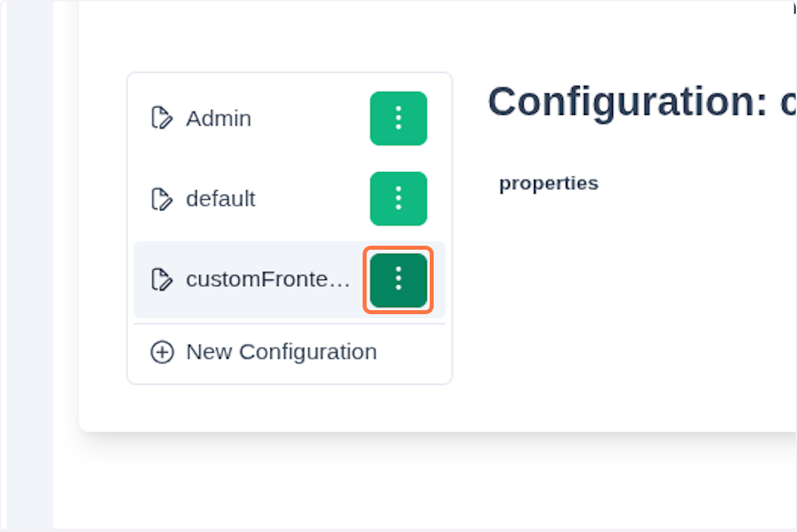Viewport: 797px width, 532px height.
Task: Click the file icon beside customFronte
Action: pyautogui.click(x=161, y=280)
